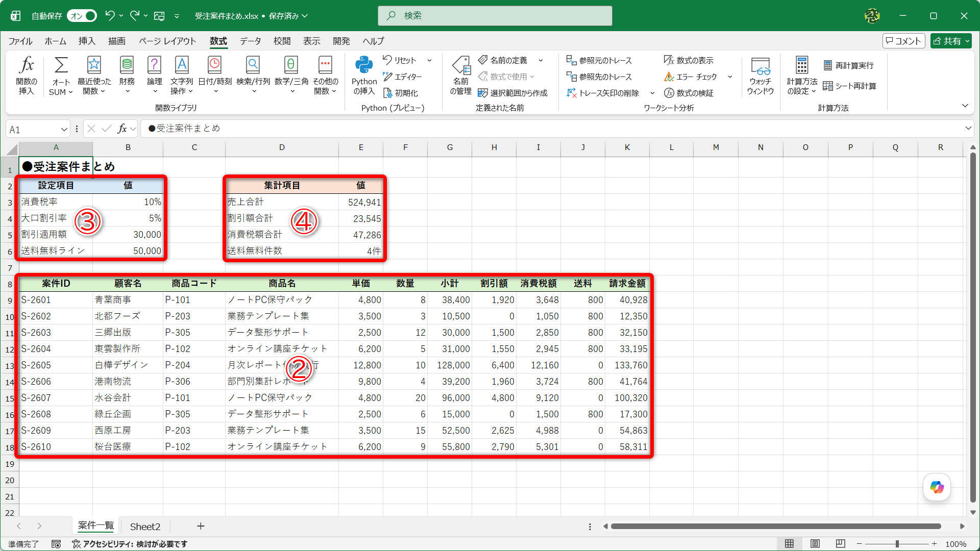Viewport: 980px width, 551px height.
Task: Add a new sheet with plus button
Action: pos(201,526)
